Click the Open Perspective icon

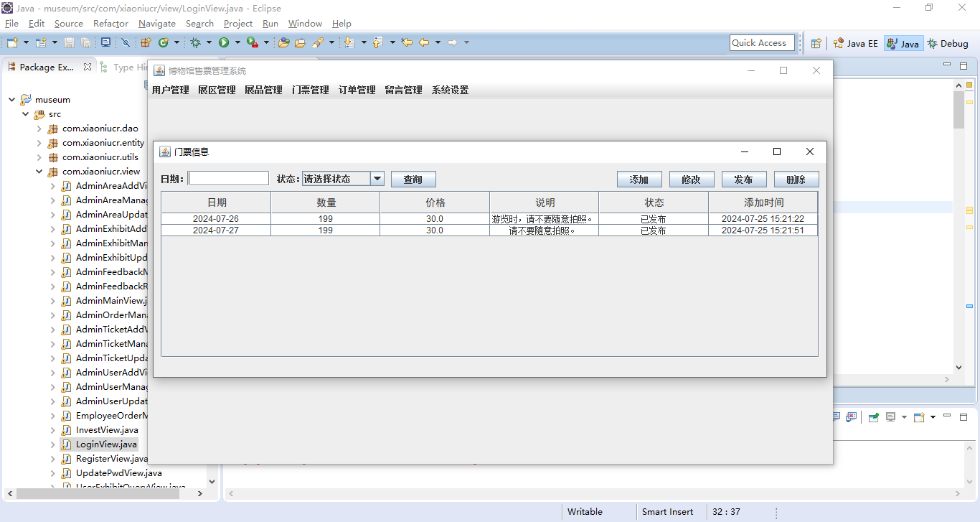816,43
